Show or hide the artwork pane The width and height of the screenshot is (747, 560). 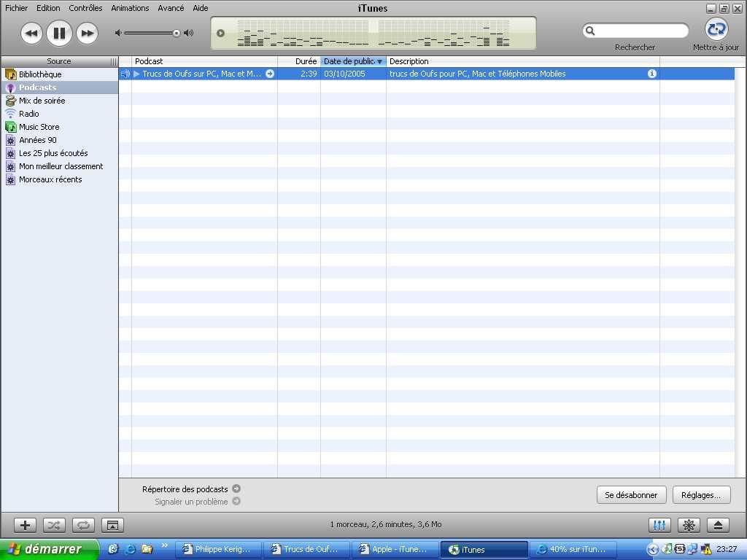[x=112, y=525]
